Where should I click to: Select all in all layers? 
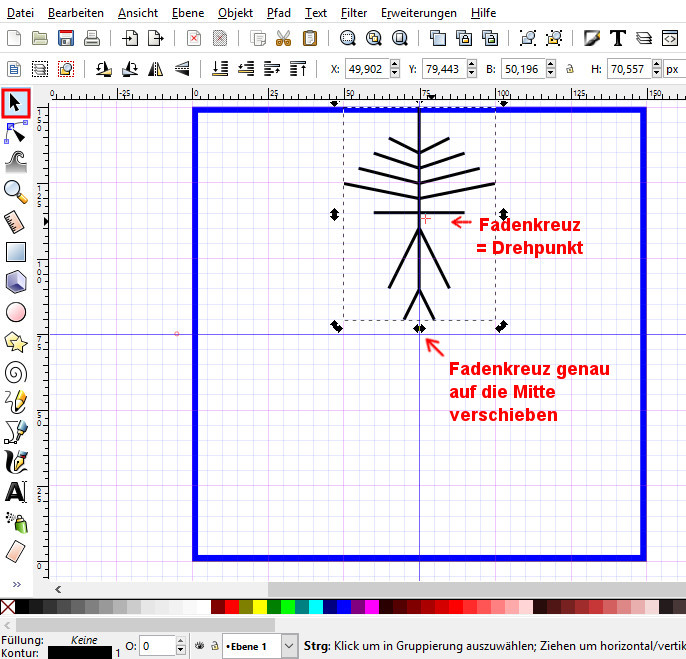pos(40,69)
